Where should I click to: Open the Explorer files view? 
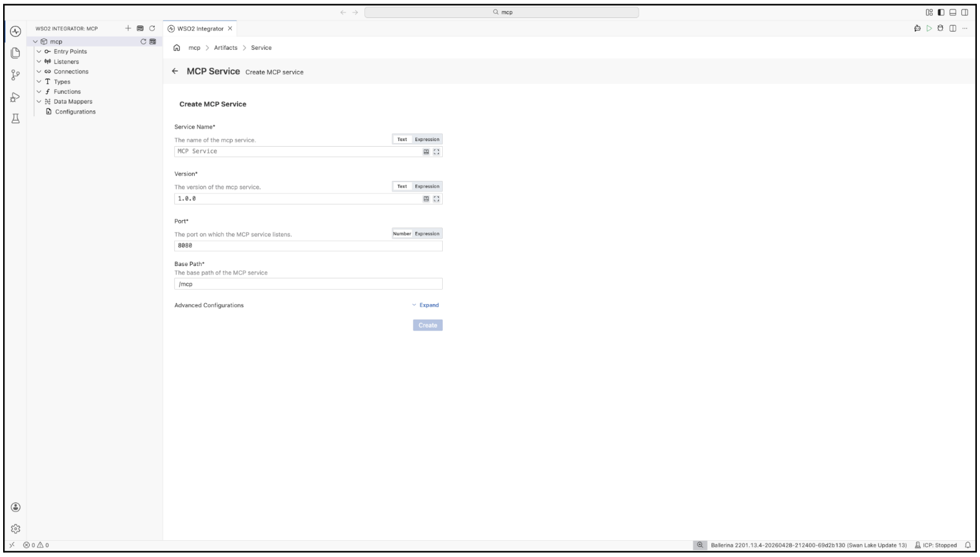(16, 53)
